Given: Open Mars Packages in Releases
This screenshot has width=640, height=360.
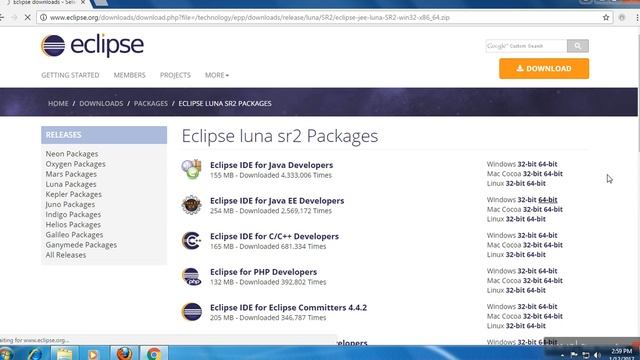Looking at the screenshot, I should tap(71, 174).
